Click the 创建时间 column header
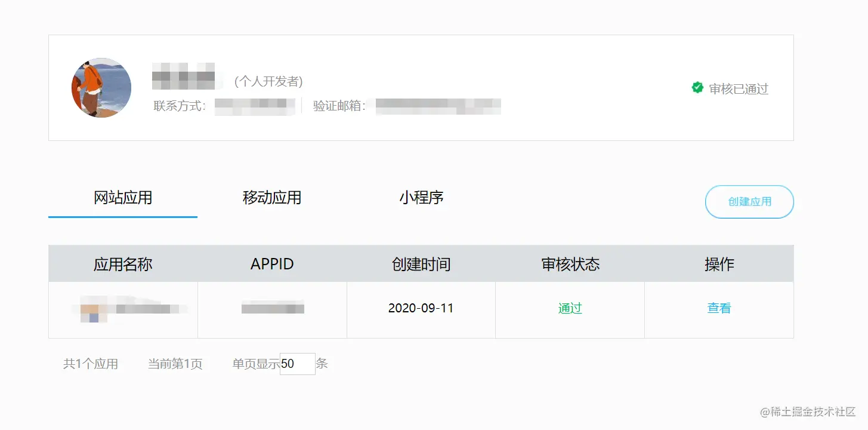Image resolution: width=868 pixels, height=430 pixels. pyautogui.click(x=421, y=263)
